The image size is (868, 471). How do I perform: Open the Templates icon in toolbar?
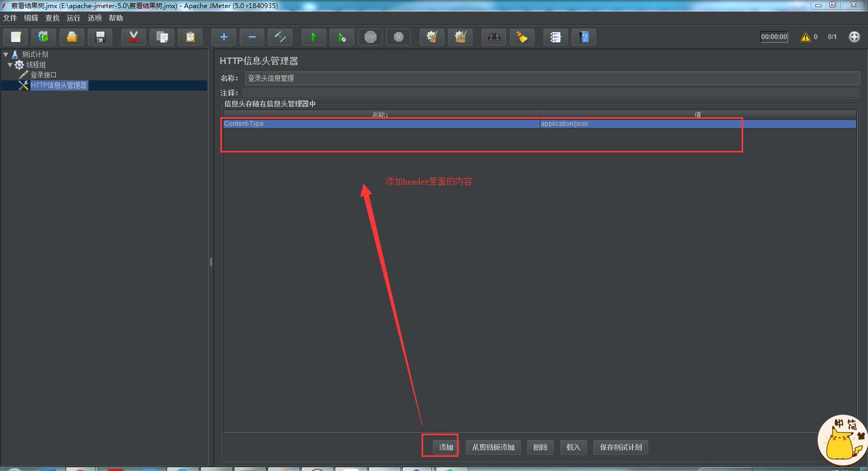tap(43, 37)
